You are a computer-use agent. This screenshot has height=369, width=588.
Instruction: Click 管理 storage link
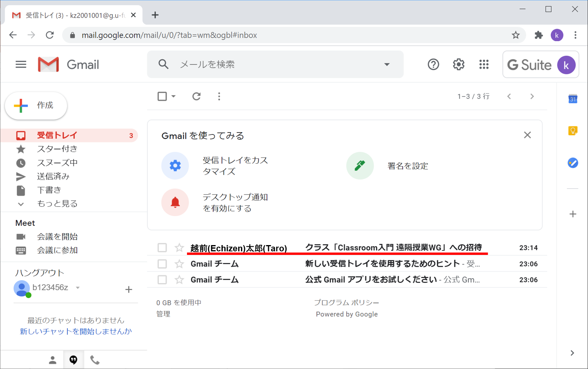pyautogui.click(x=163, y=314)
